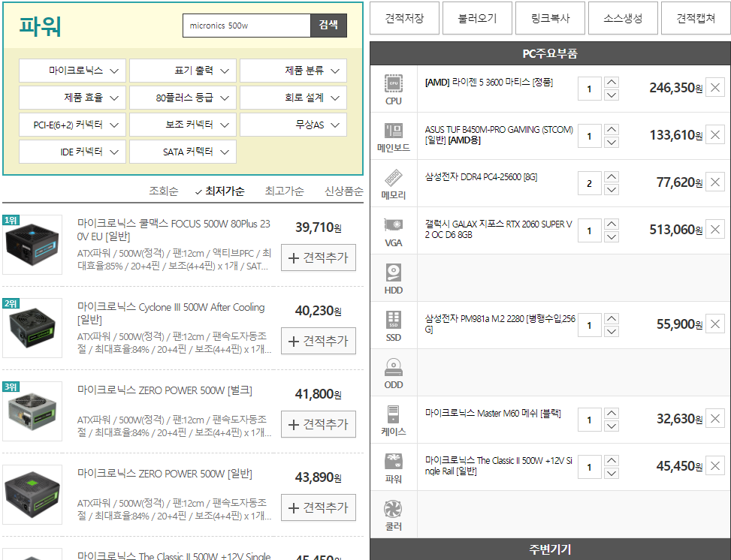Increase VGA quantity with up arrow

(x=612, y=224)
